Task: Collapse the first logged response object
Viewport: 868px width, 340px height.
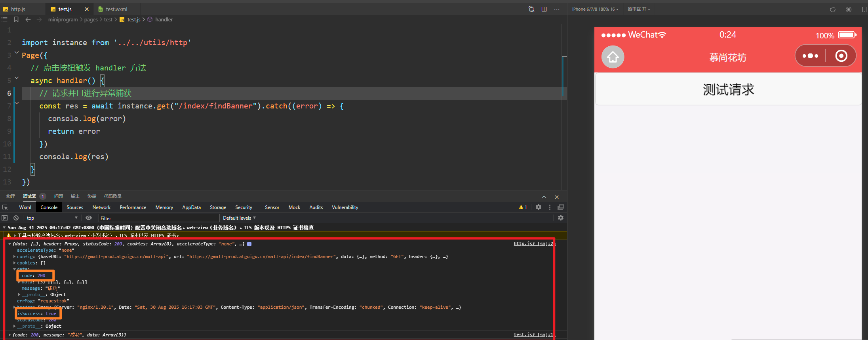Action: click(x=10, y=244)
